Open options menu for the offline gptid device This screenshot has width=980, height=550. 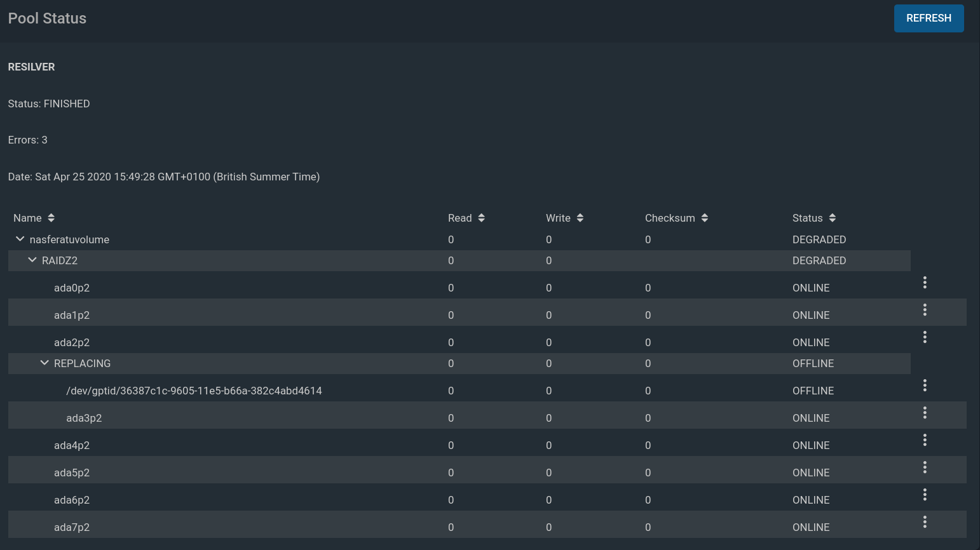click(x=925, y=386)
